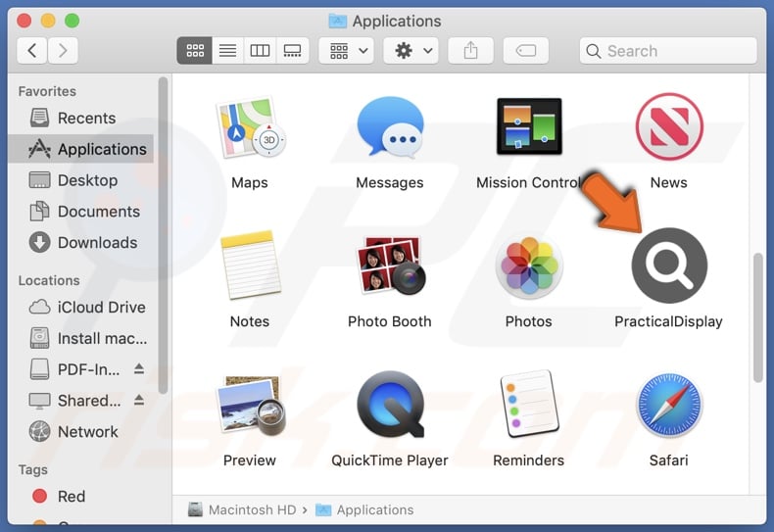774x532 pixels.
Task: Click the Share toolbar button
Action: tap(470, 50)
